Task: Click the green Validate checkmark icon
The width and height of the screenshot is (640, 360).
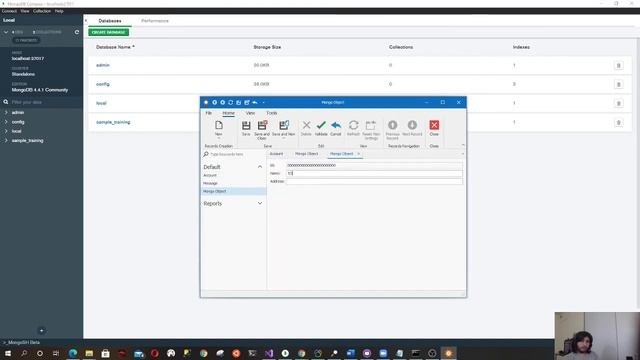Action: (x=321, y=125)
